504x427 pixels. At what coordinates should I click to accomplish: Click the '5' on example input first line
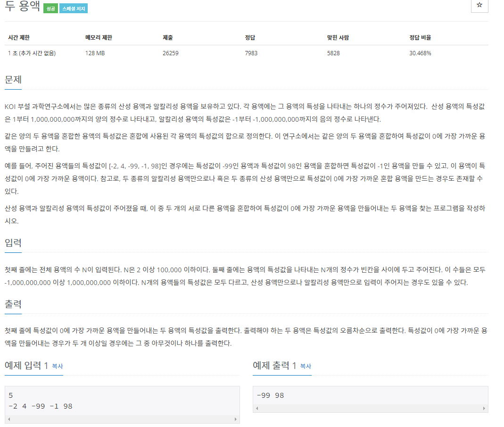[x=10, y=395]
